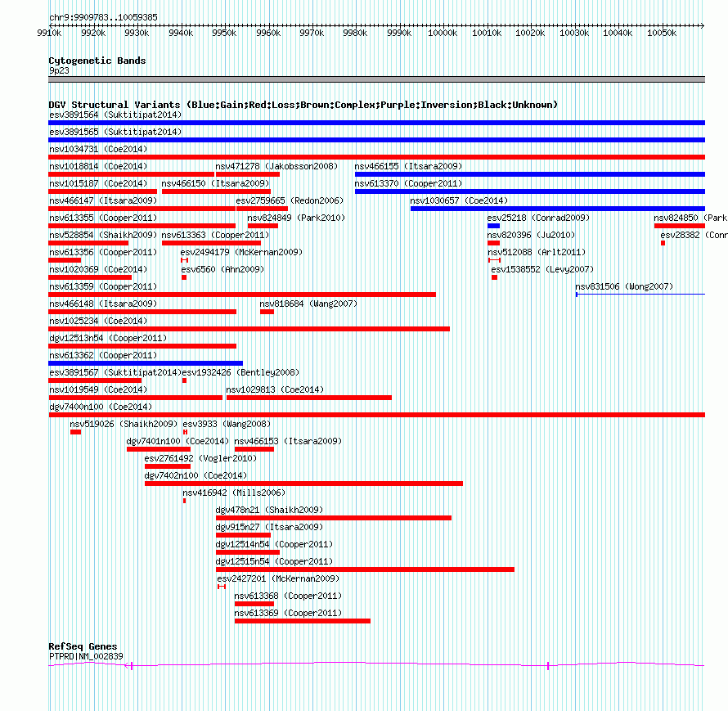Select nsv613356 (Cooper2011) label

pos(103,252)
